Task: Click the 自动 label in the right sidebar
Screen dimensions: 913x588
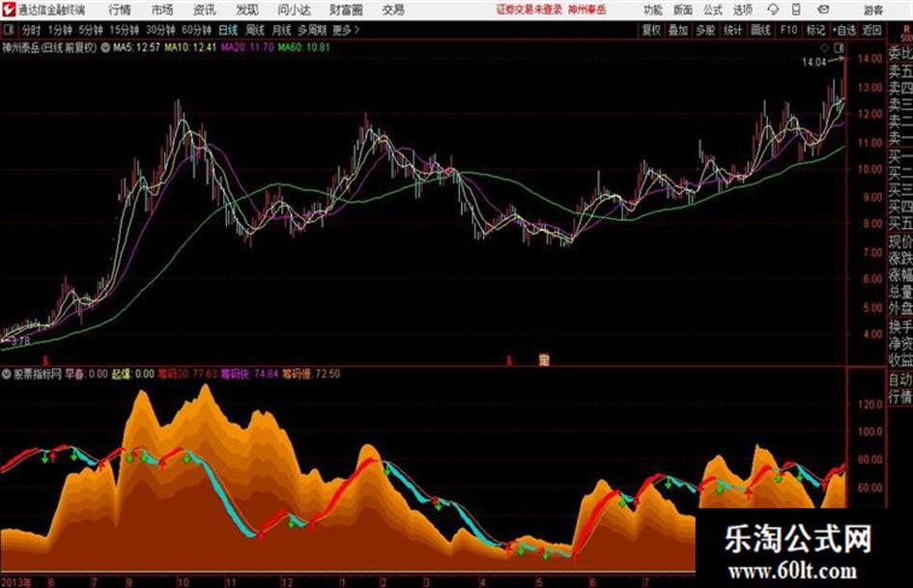Action: 900,379
